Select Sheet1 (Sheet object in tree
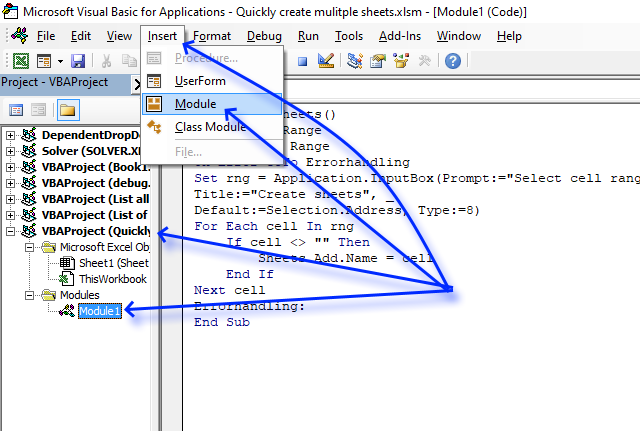This screenshot has width=640, height=431. coord(114,263)
